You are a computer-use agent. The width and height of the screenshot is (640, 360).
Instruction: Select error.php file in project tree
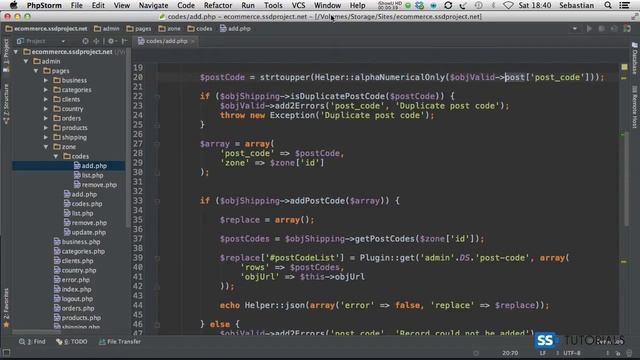(72, 280)
